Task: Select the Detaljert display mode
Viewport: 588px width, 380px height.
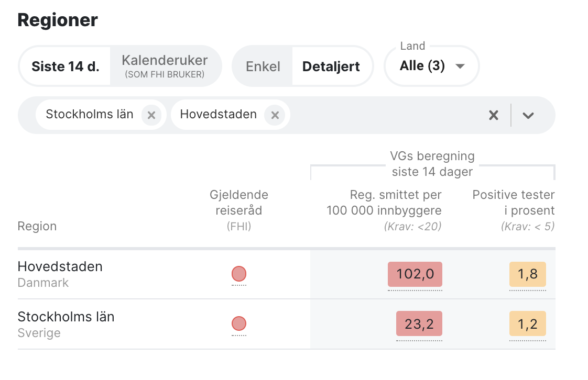Action: pos(331,66)
